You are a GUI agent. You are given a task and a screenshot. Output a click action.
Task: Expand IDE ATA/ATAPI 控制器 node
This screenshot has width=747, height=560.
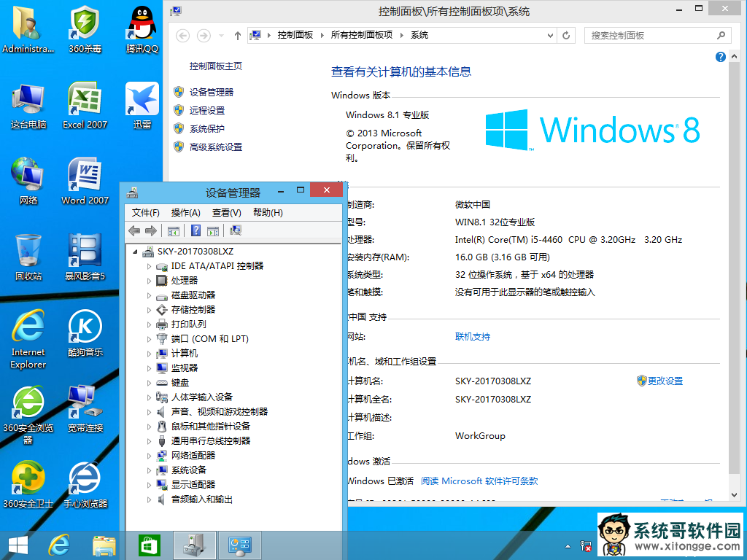pos(149,266)
